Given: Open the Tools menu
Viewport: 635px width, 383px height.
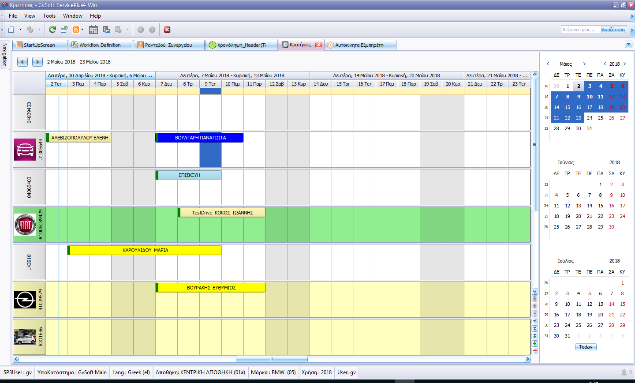Looking at the screenshot, I should tap(49, 16).
